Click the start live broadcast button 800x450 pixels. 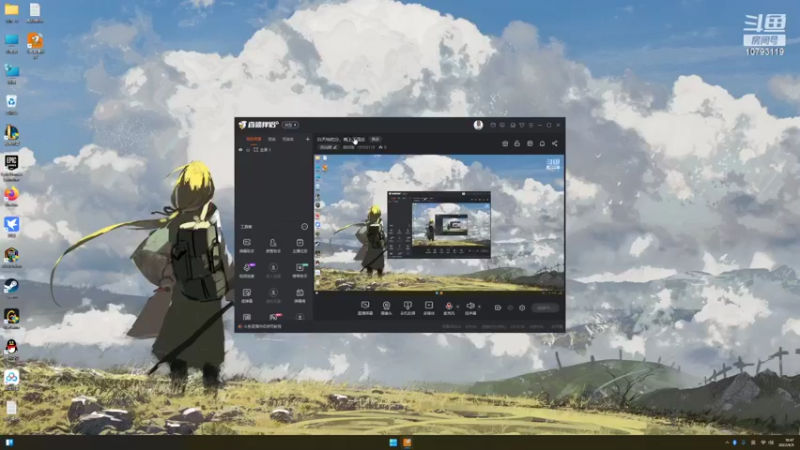(x=544, y=308)
